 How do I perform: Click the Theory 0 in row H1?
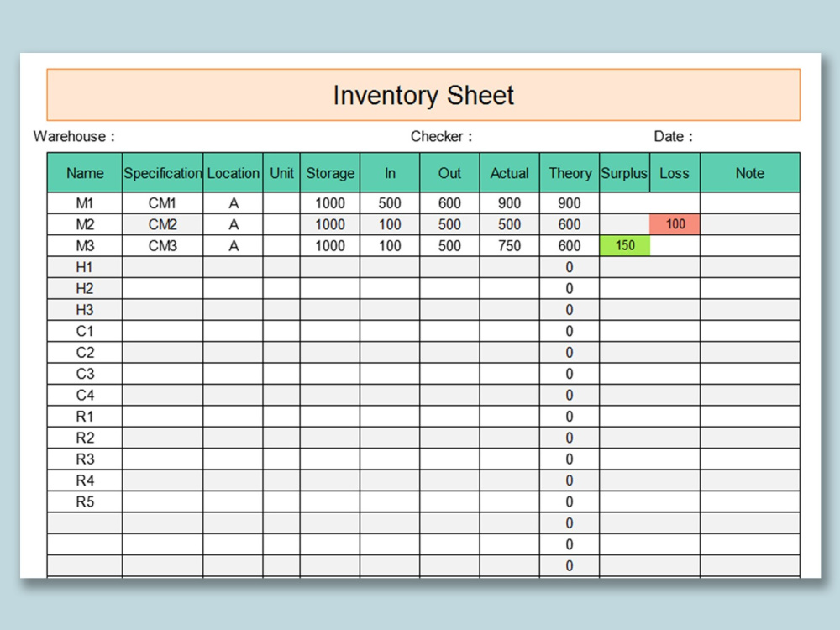click(x=570, y=267)
